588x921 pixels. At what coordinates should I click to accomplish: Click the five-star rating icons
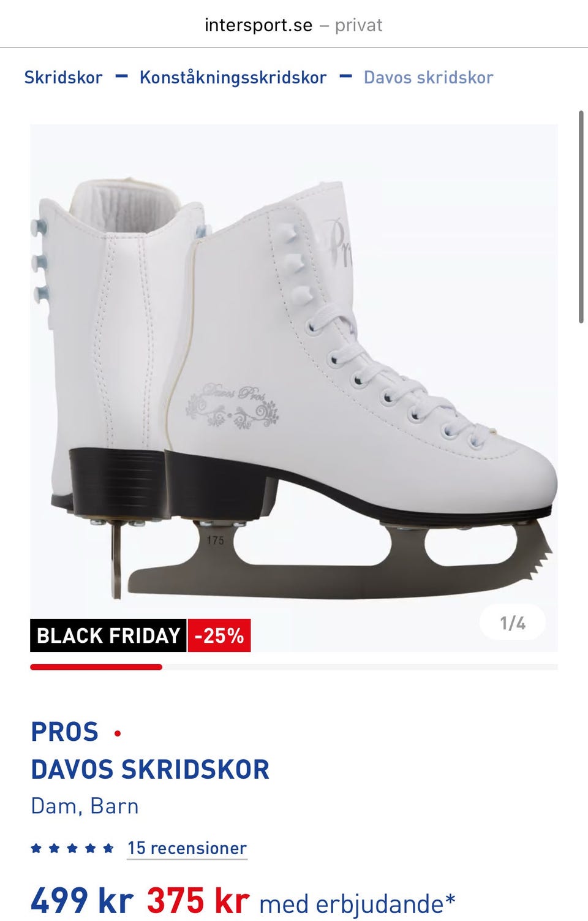pos(72,849)
